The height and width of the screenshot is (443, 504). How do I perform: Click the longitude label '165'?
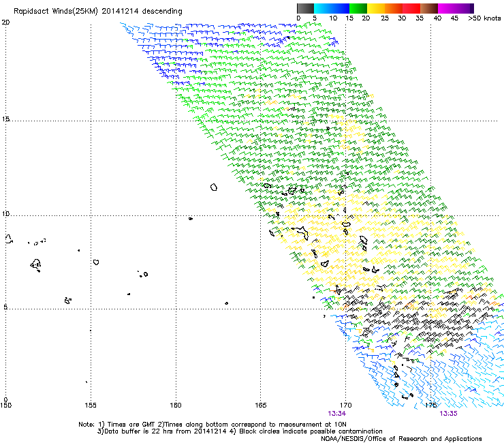[x=261, y=405]
